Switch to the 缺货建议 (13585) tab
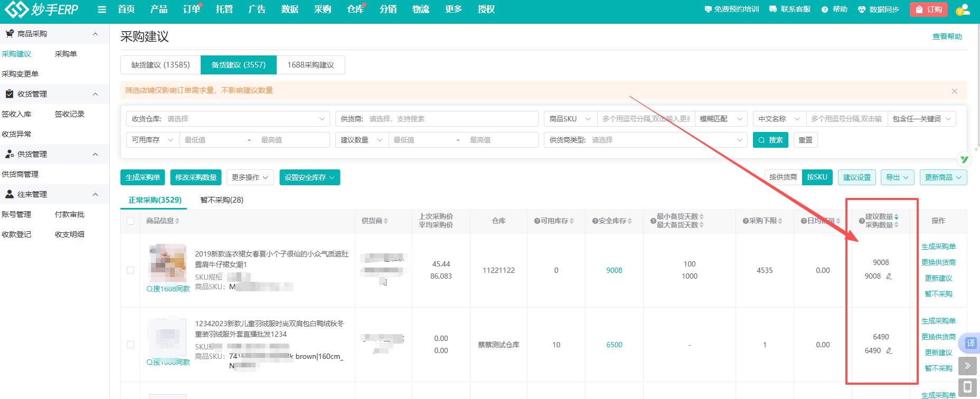The width and height of the screenshot is (980, 399). (x=161, y=65)
